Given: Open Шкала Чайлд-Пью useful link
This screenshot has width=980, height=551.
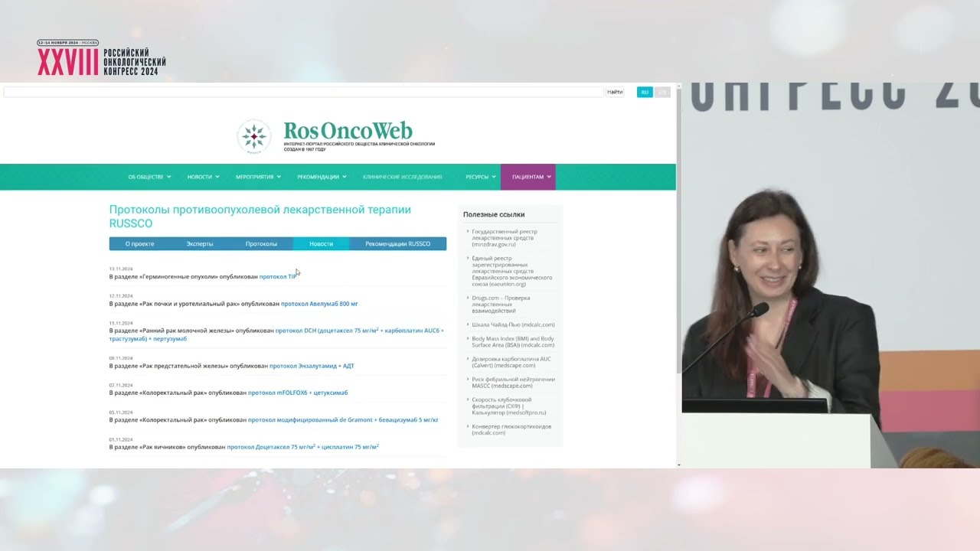Looking at the screenshot, I should pos(513,324).
